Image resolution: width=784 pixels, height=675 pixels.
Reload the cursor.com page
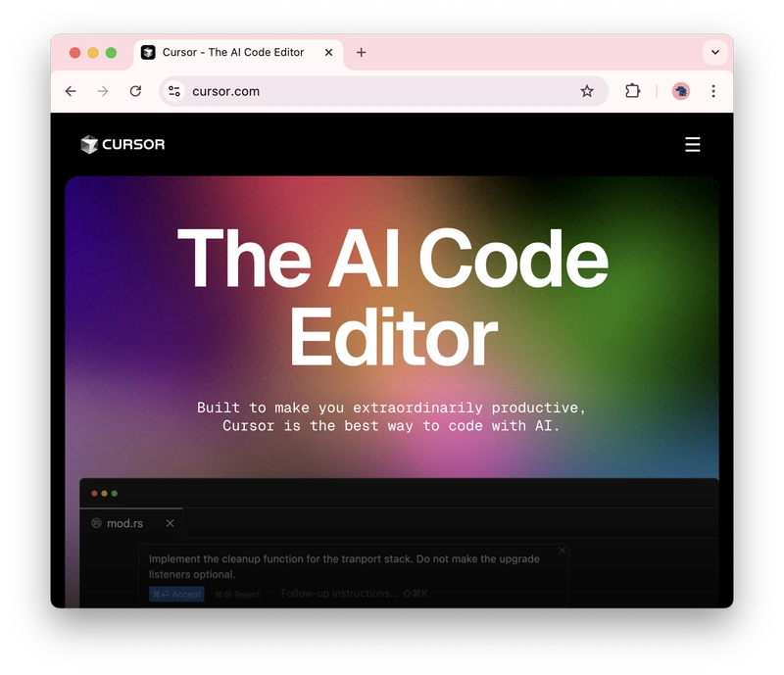tap(135, 91)
